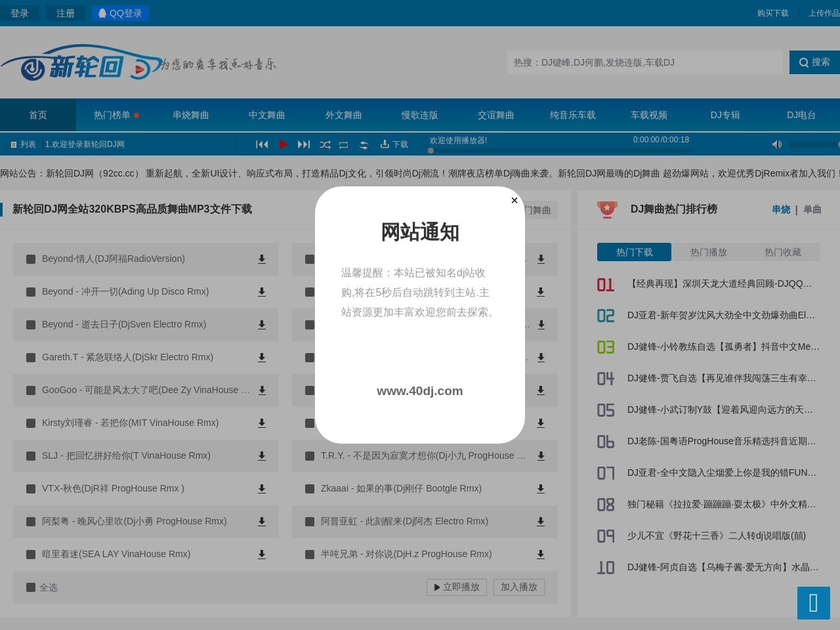Open the 纯音乐车载 nav item

(573, 115)
